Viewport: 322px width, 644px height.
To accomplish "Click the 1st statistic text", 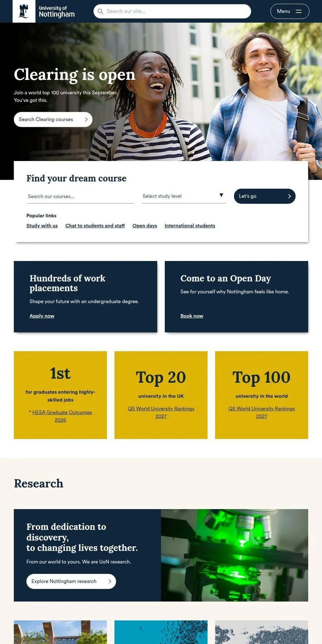I will pyautogui.click(x=60, y=374).
